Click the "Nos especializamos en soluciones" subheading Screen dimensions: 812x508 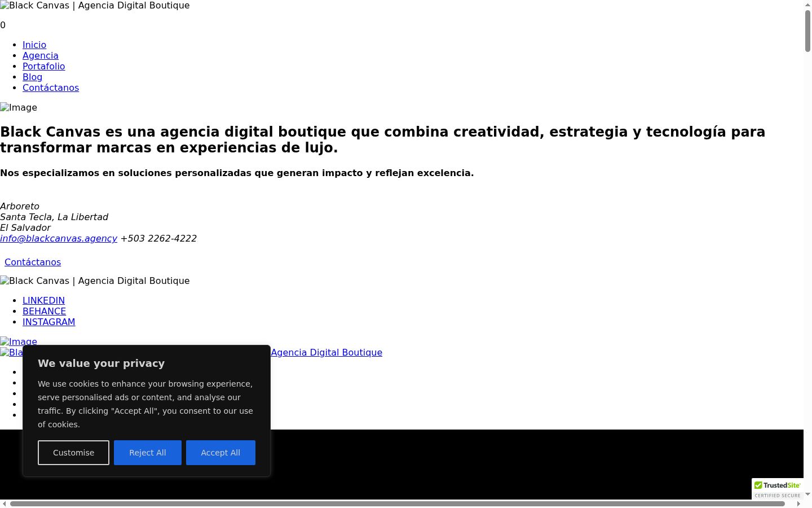237,173
